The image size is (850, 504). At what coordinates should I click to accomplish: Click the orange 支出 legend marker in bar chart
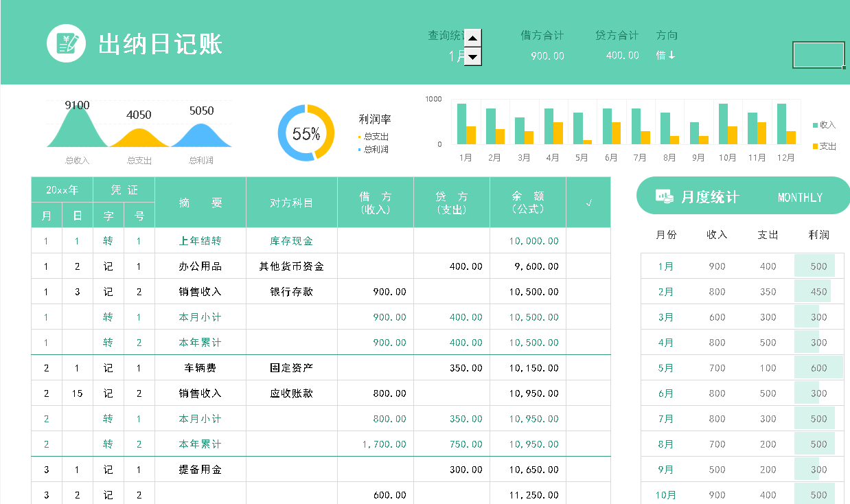pos(816,146)
